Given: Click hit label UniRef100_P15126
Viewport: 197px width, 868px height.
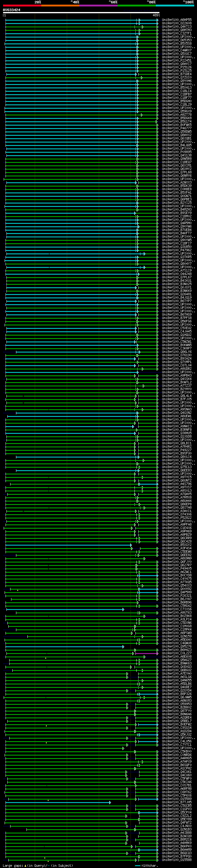Looking at the screenshot, I should [176, 67].
